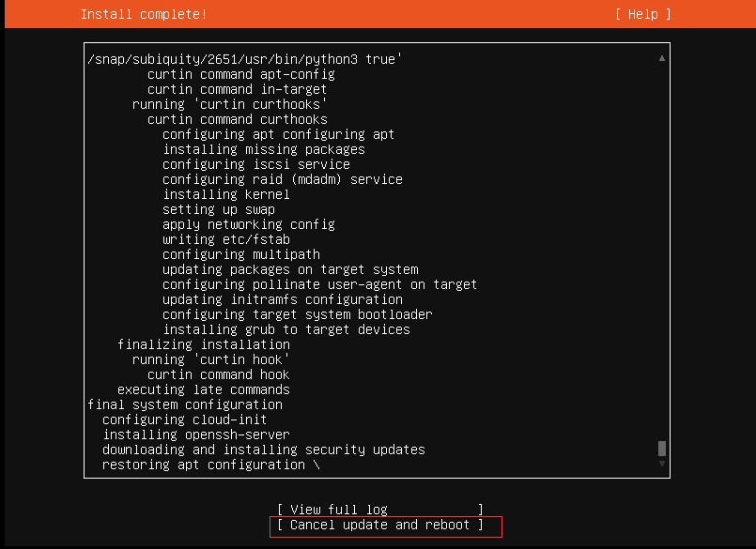Open the Help menu
The image size is (756, 549).
[x=642, y=14]
